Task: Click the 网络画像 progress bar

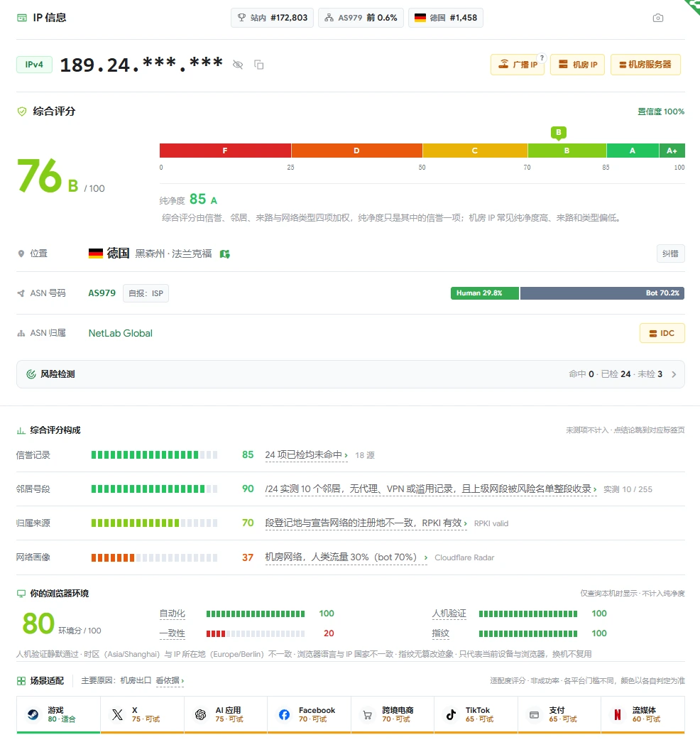Action: (x=154, y=557)
